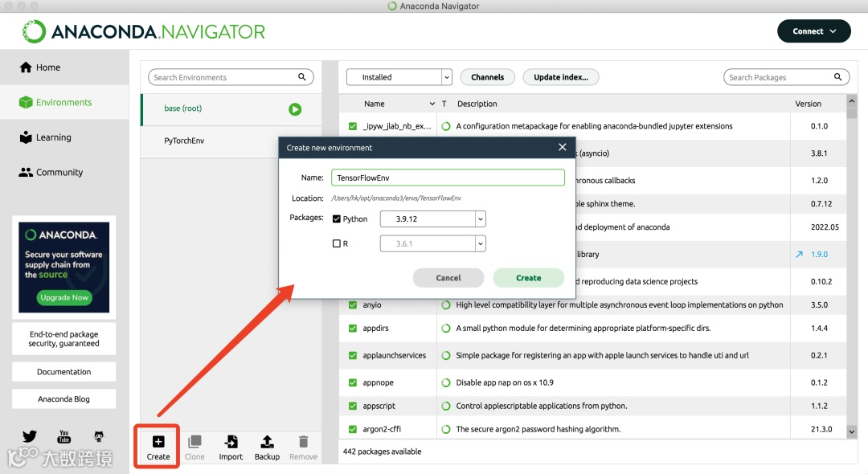Viewport: 868px width, 474px height.
Task: Uncheck the appscript package checkbox
Action: (x=353, y=406)
